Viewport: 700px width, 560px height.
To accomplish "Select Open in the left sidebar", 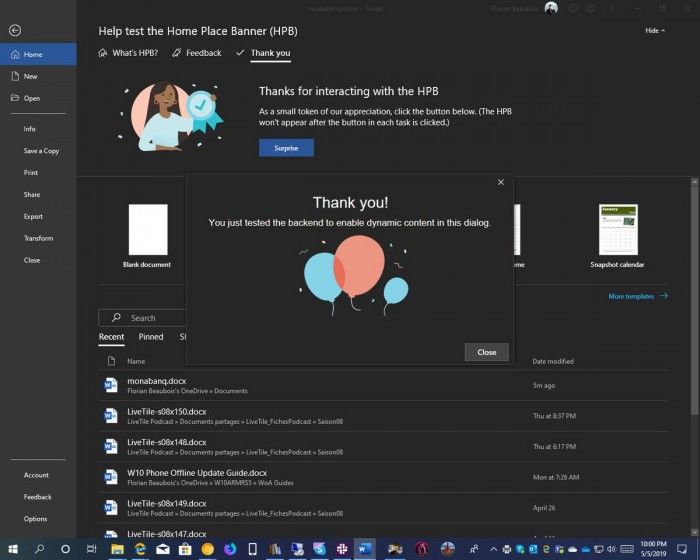I will click(x=38, y=98).
